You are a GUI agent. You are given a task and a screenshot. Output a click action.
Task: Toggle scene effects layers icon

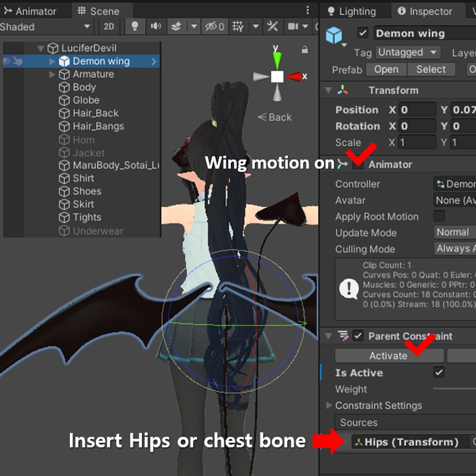pos(177,27)
